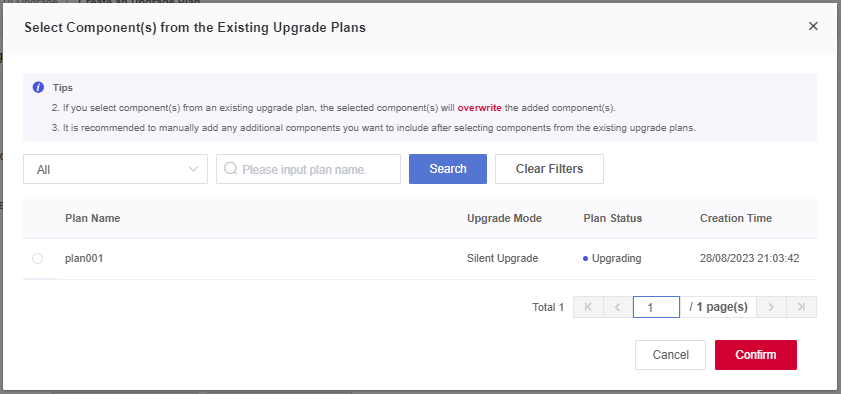Screen dimensions: 841x394
Task: Click the page number input box
Action: point(656,307)
